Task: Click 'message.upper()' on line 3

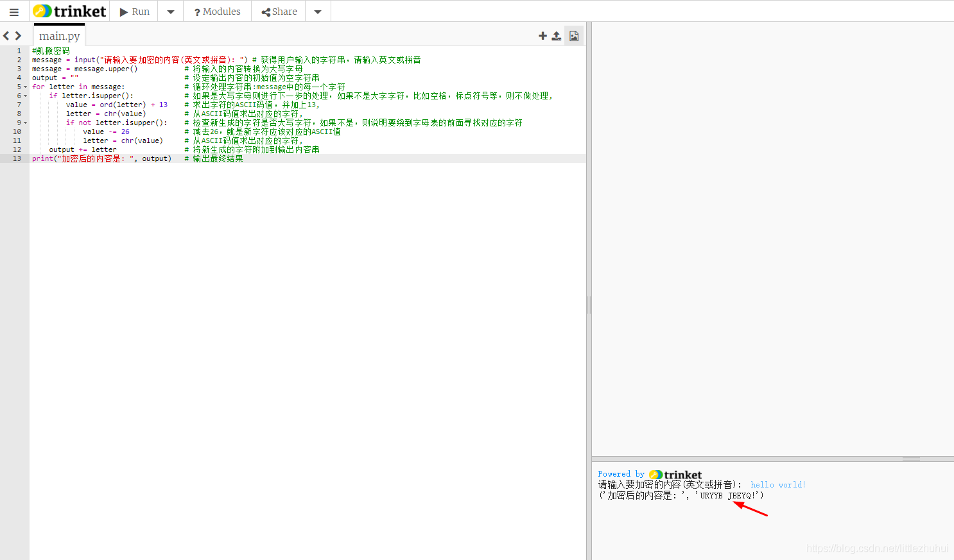Action: (x=106, y=69)
